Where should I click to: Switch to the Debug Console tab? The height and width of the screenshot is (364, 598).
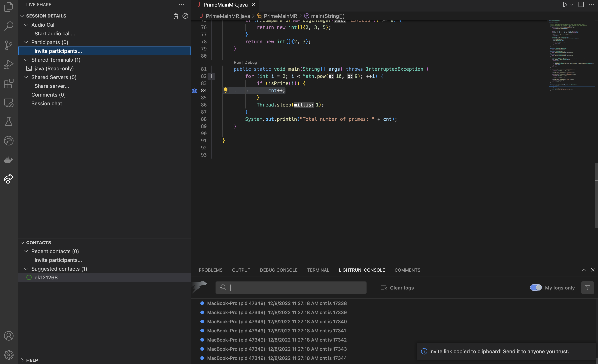pos(279,270)
